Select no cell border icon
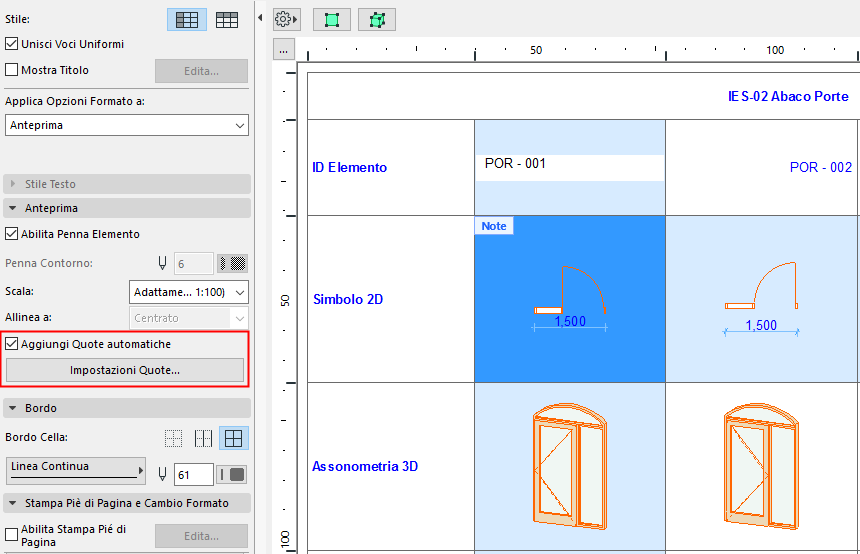Image resolution: width=860 pixels, height=554 pixels. 173,438
